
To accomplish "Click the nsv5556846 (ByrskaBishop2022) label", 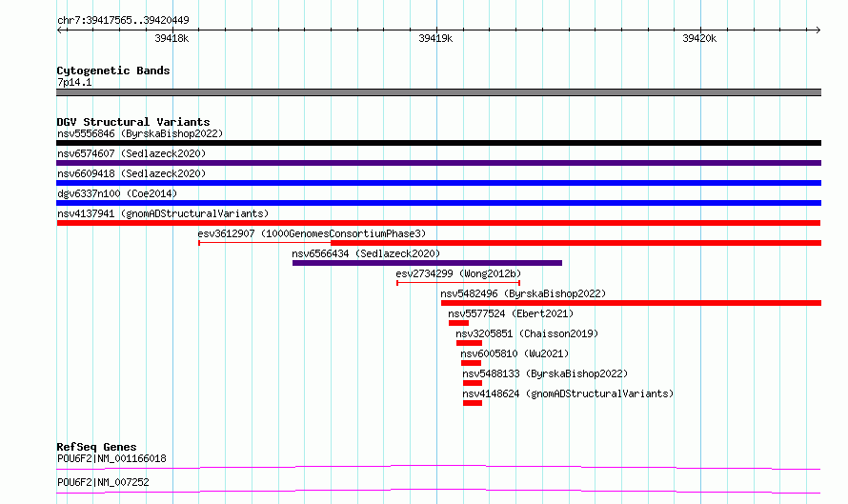I will tap(140, 133).
